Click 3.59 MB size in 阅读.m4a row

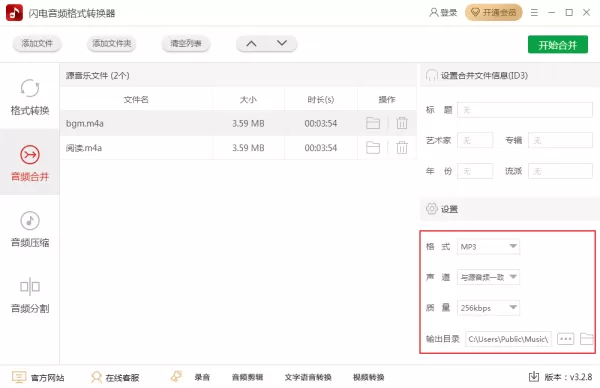(248, 148)
